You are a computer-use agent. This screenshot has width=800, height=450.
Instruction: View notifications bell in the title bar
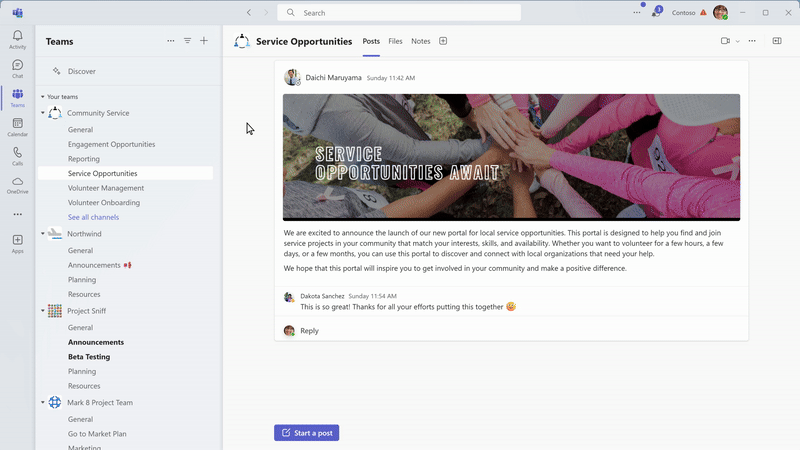click(x=656, y=12)
